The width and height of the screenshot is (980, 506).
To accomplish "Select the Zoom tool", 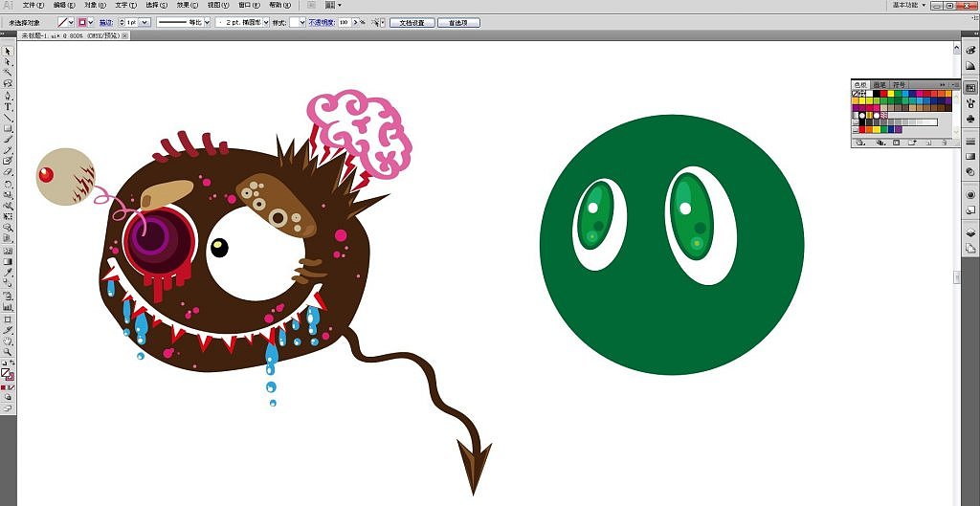I will point(8,352).
